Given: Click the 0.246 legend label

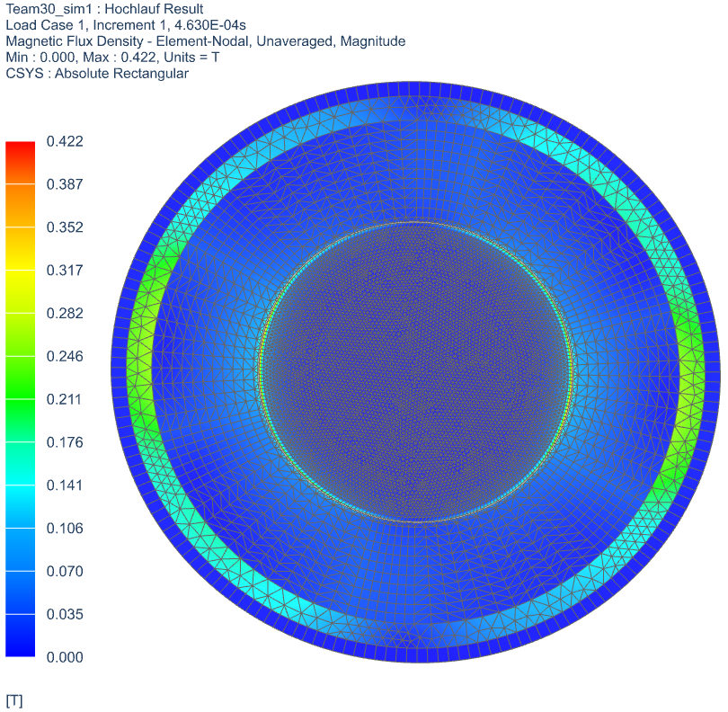Looking at the screenshot, I should 65,357.
